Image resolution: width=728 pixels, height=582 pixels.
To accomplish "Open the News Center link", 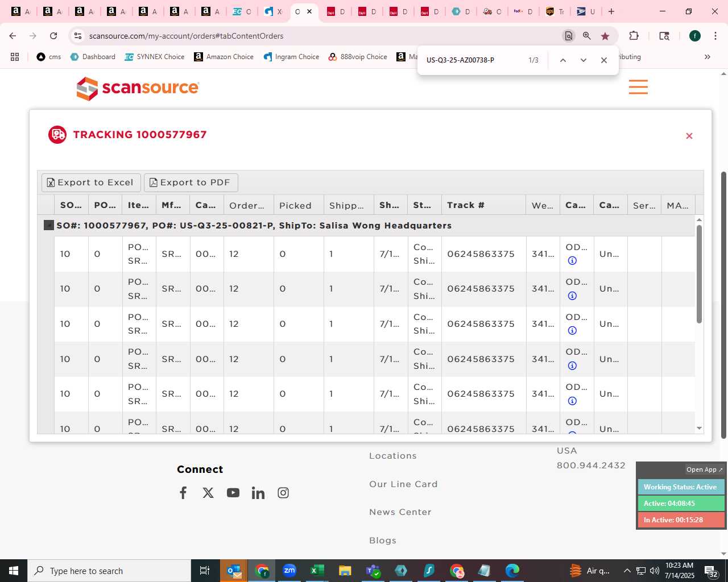I will coord(400,512).
